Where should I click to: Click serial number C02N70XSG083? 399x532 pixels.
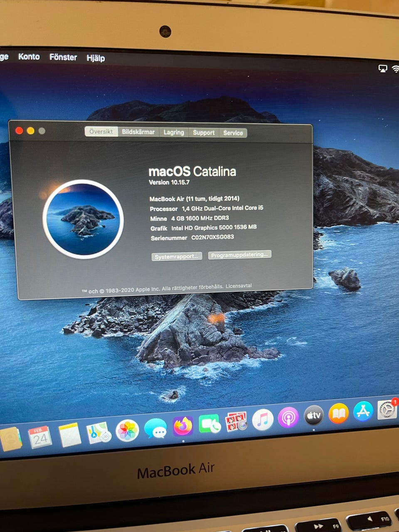pyautogui.click(x=212, y=237)
